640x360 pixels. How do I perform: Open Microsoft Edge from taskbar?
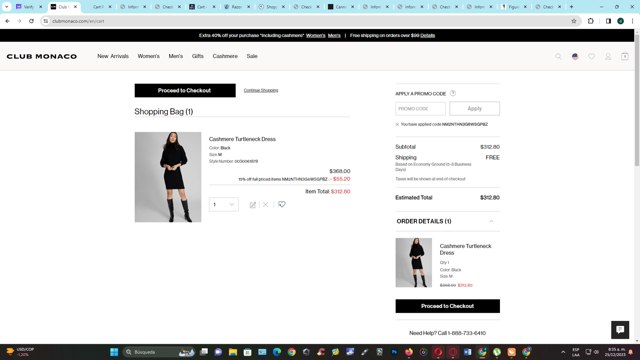[277, 352]
